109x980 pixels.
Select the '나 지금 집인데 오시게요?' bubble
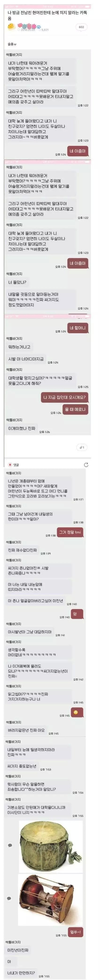click(x=65, y=398)
